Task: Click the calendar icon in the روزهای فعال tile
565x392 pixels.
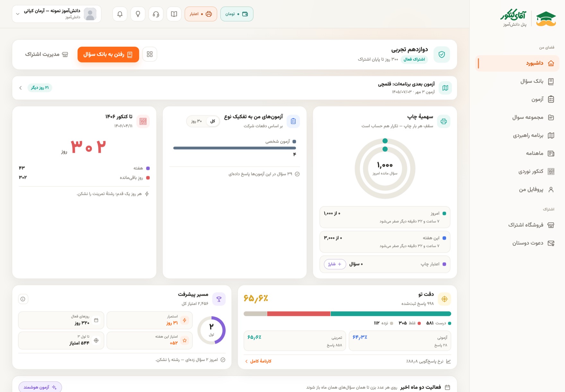Action: pyautogui.click(x=96, y=320)
